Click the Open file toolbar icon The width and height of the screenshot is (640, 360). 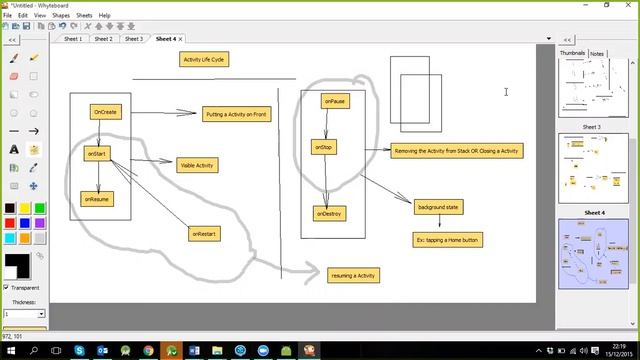click(16, 26)
